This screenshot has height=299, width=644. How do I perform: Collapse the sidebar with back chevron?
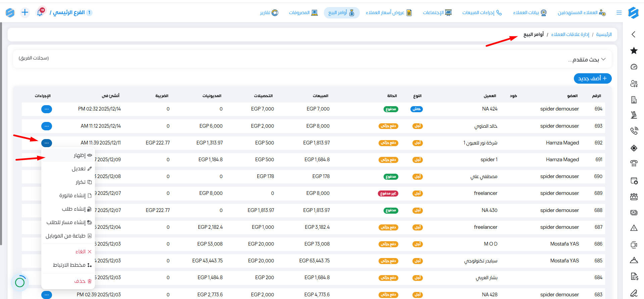(x=634, y=34)
